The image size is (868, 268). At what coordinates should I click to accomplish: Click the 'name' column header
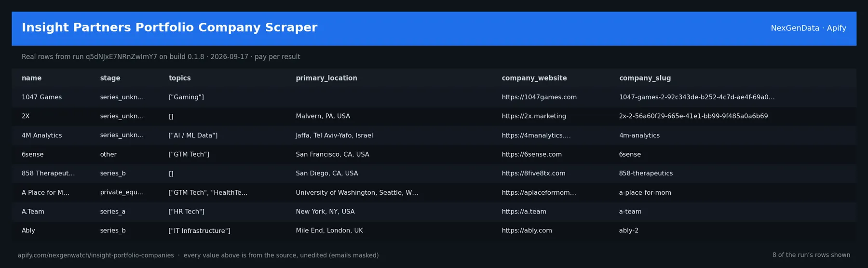coord(31,78)
